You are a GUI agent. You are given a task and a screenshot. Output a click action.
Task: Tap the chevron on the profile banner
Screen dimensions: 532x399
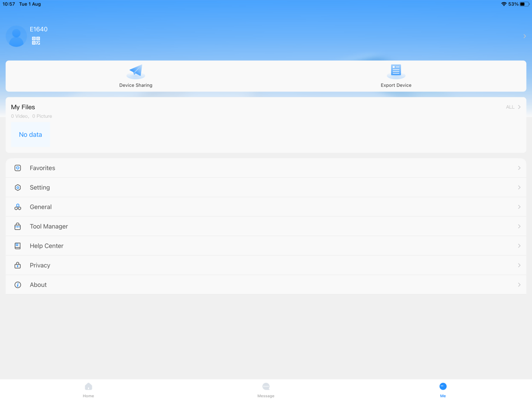(x=524, y=35)
